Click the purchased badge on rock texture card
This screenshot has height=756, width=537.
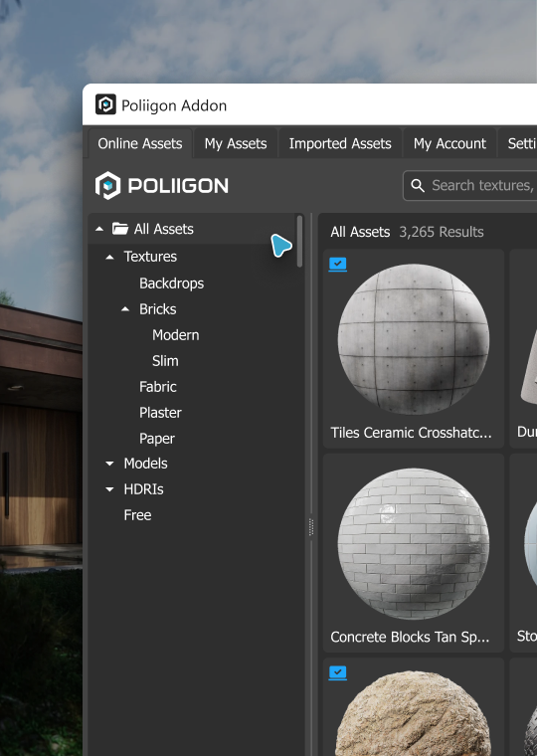[337, 672]
